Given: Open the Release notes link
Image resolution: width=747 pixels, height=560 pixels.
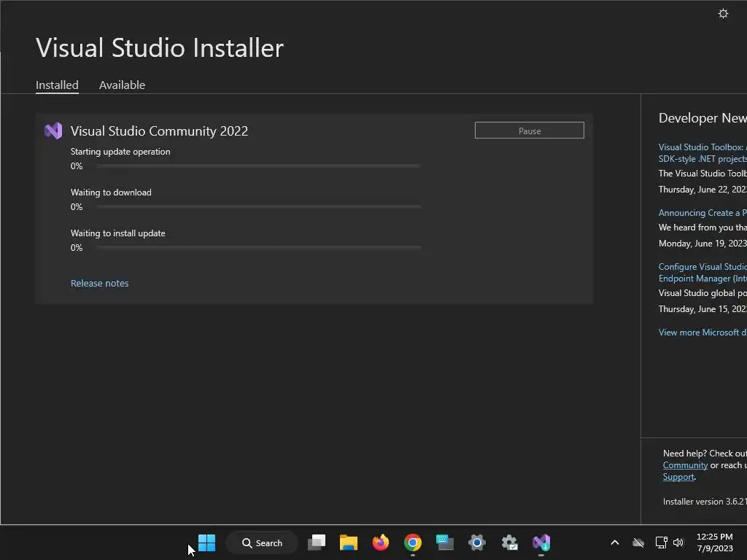Looking at the screenshot, I should pos(99,283).
